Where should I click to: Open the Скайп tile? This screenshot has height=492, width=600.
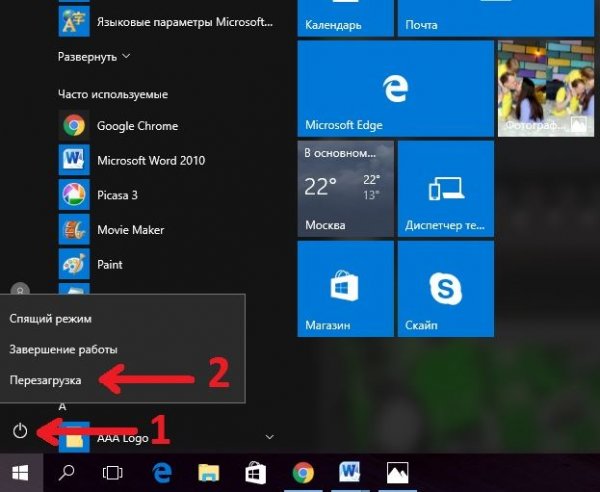pos(446,289)
